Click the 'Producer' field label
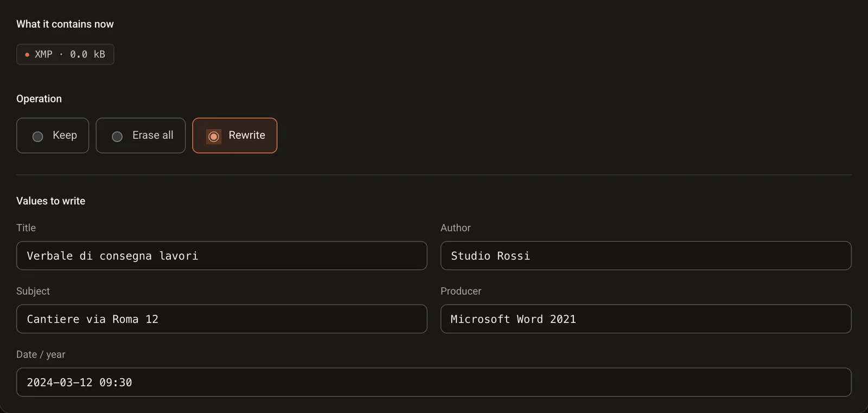Image resolution: width=868 pixels, height=413 pixels. point(461,291)
